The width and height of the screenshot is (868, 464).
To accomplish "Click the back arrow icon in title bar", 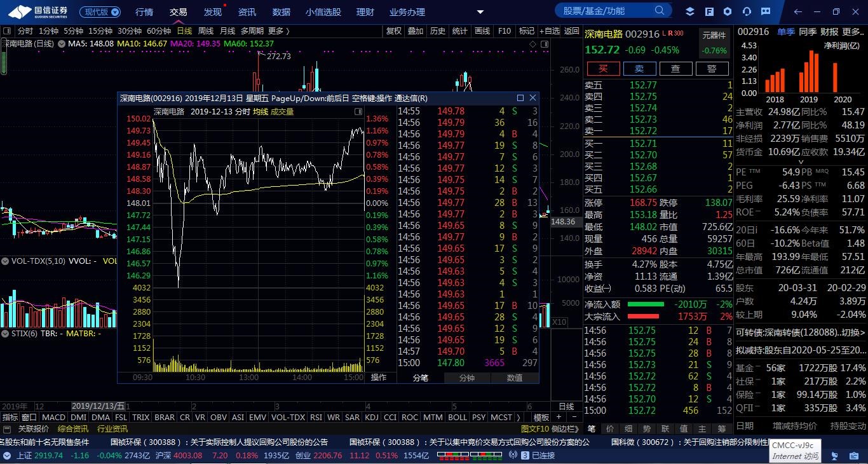I will click(x=798, y=11).
